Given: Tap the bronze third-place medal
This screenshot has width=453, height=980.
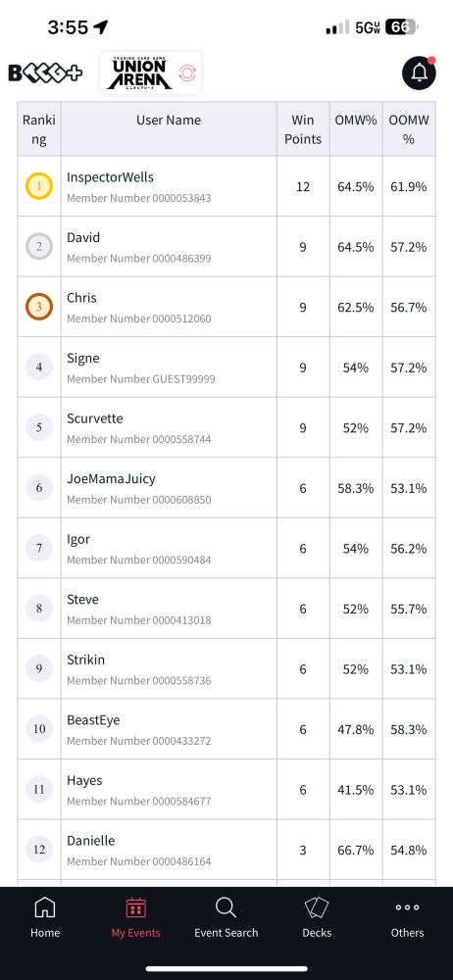Looking at the screenshot, I should [x=39, y=307].
